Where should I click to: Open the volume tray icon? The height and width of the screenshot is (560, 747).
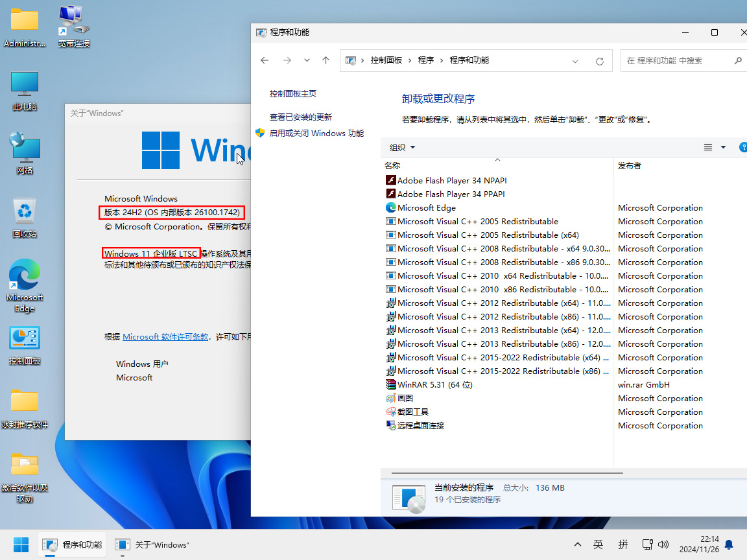tap(663, 544)
